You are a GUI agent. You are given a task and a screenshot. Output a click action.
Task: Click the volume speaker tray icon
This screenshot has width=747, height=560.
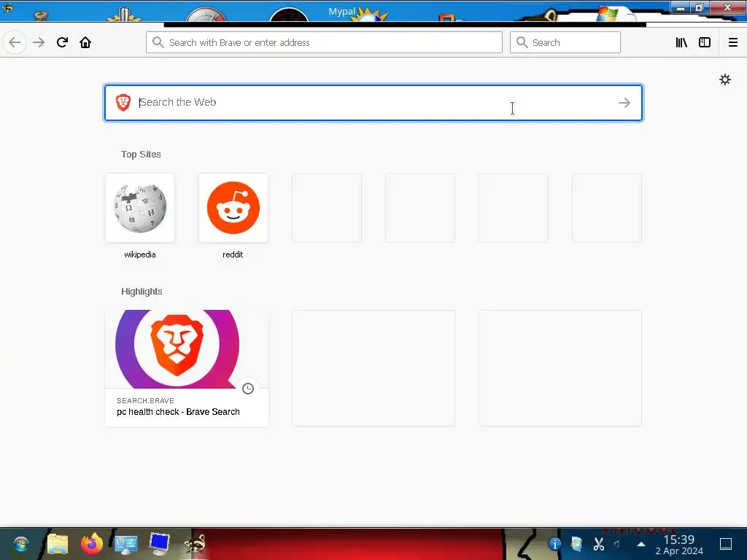click(x=617, y=544)
